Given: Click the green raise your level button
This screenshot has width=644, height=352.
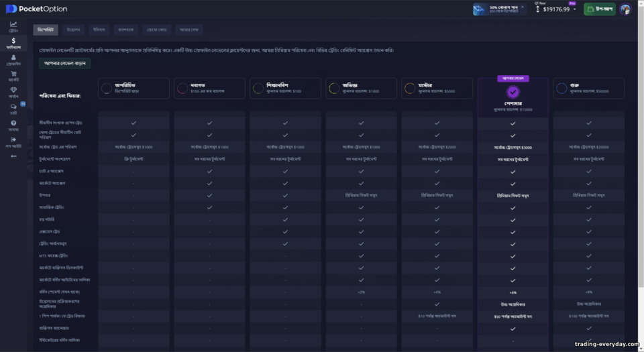Looking at the screenshot, I should click(x=65, y=63).
